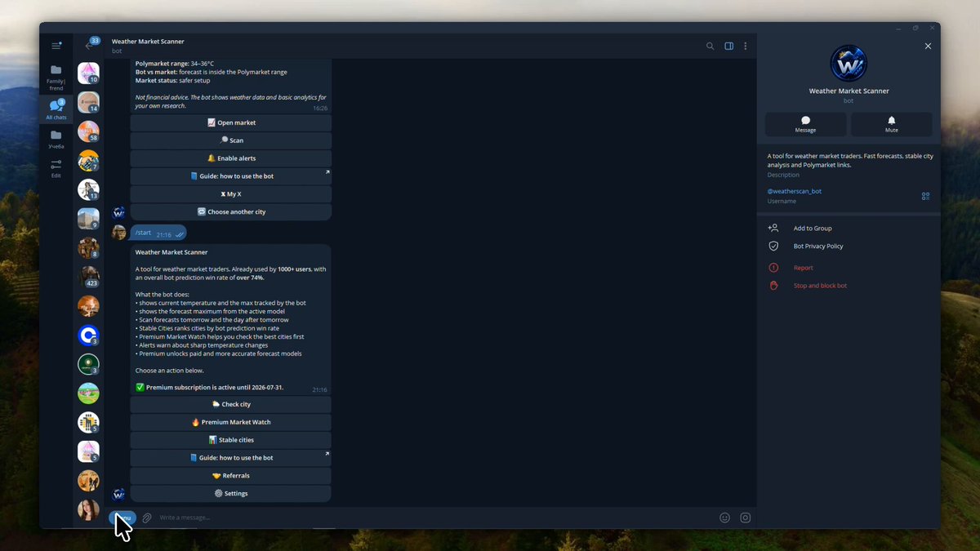Click the Message button in bot profile

(805, 124)
